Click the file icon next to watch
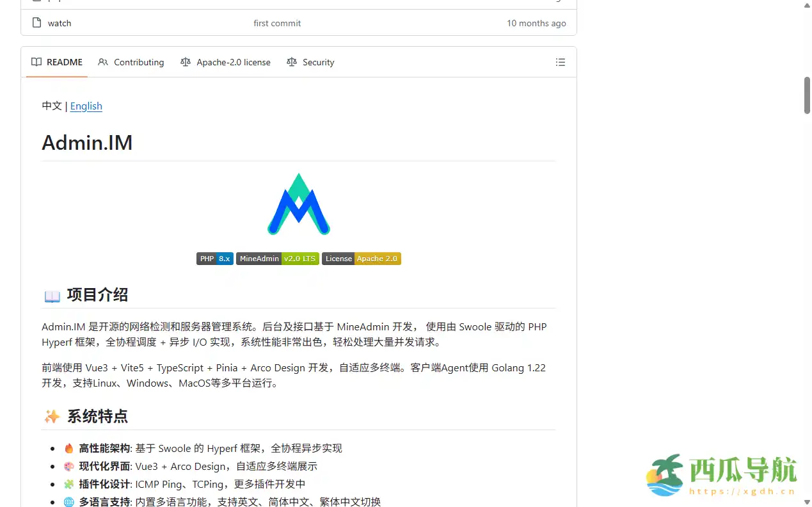 [36, 22]
